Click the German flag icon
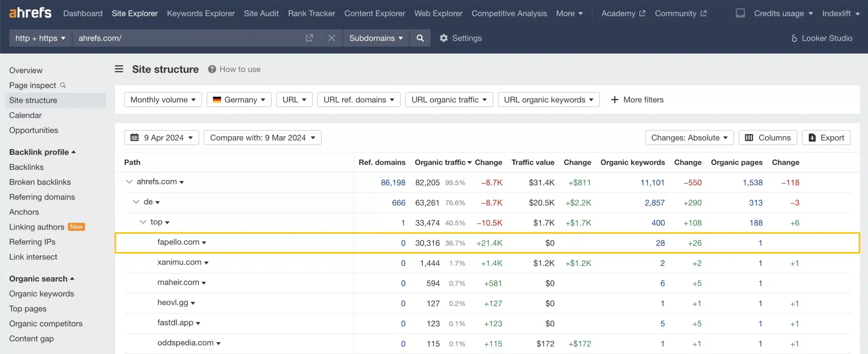 (217, 99)
